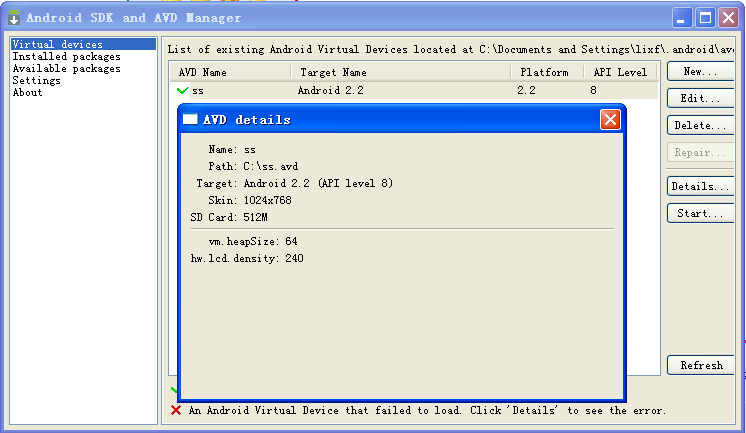Image resolution: width=746 pixels, height=433 pixels.
Task: Click the Start... button
Action: pyautogui.click(x=700, y=214)
